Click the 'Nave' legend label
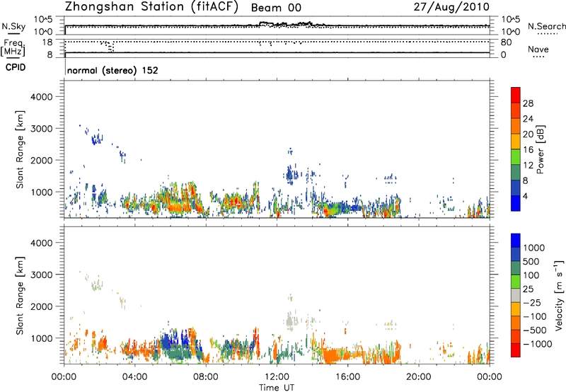566x392 pixels. point(538,50)
